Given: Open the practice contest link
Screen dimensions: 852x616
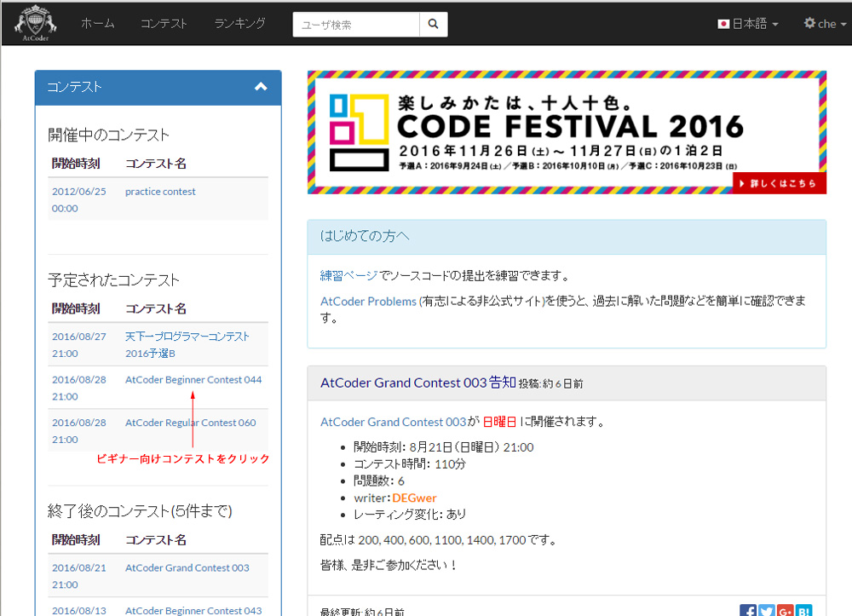Looking at the screenshot, I should (160, 192).
